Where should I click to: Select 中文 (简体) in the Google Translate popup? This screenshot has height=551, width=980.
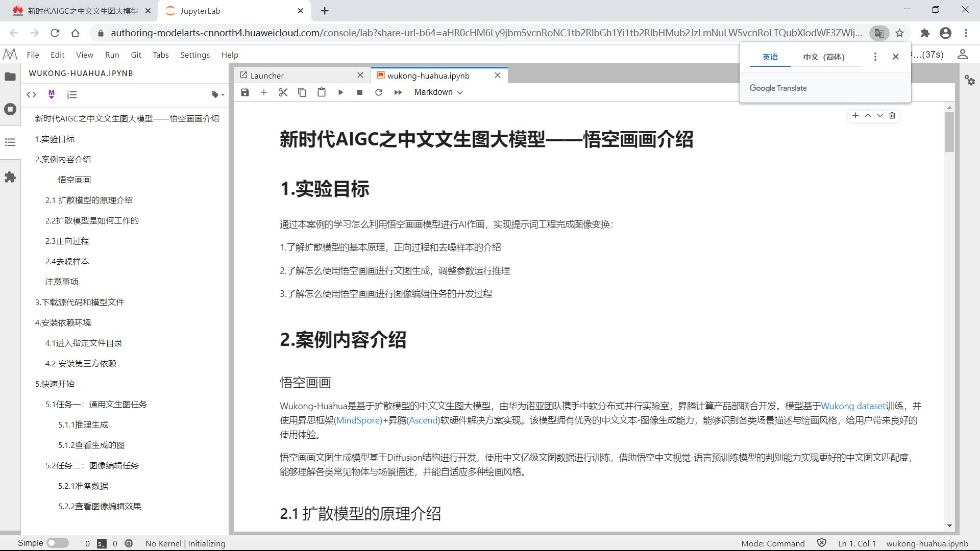[824, 57]
